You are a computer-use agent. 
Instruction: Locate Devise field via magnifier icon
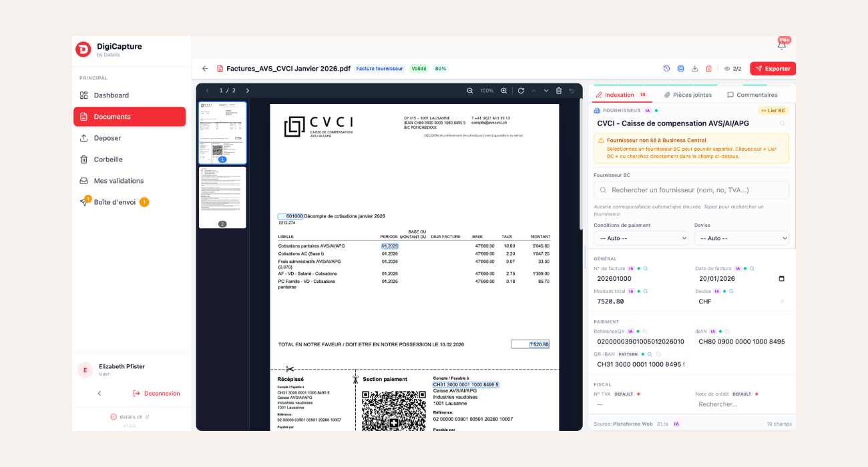pyautogui.click(x=731, y=292)
